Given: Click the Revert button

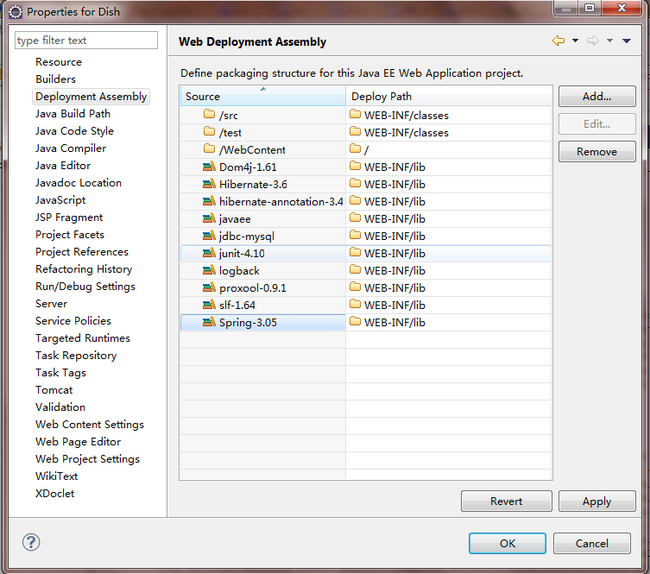Looking at the screenshot, I should click(506, 501).
